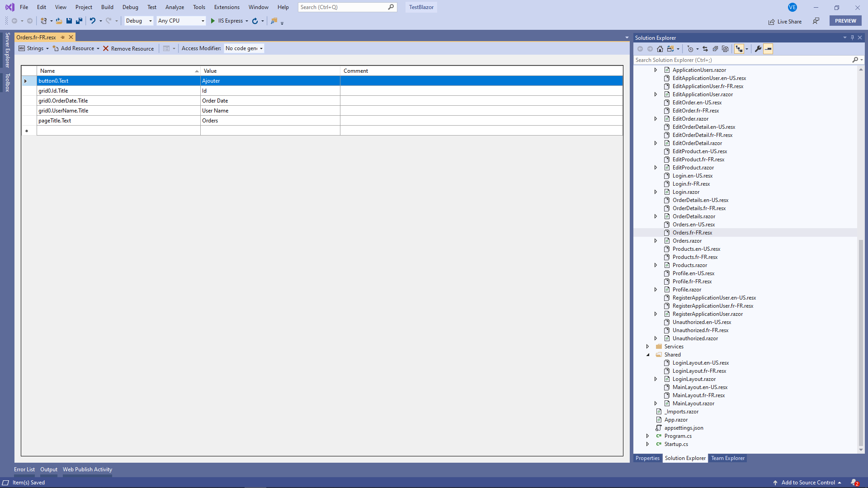Click the Solution Explorer vertical scrollbar
868x488 pixels.
point(861,343)
